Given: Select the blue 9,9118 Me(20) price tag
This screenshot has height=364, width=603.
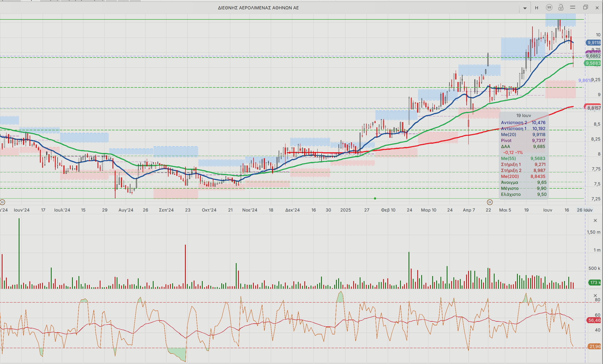Looking at the screenshot, I should pyautogui.click(x=594, y=43).
